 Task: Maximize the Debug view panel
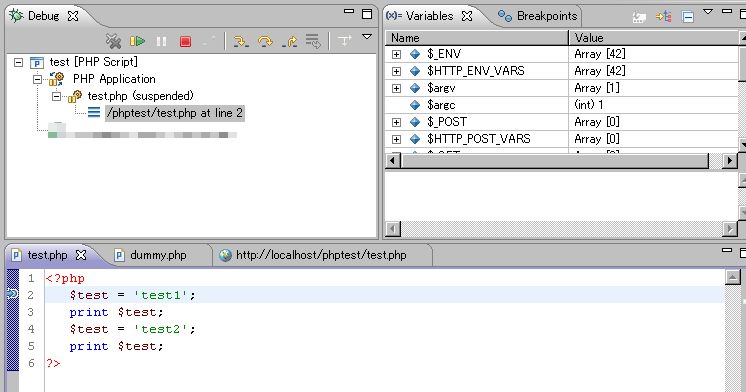[x=367, y=14]
